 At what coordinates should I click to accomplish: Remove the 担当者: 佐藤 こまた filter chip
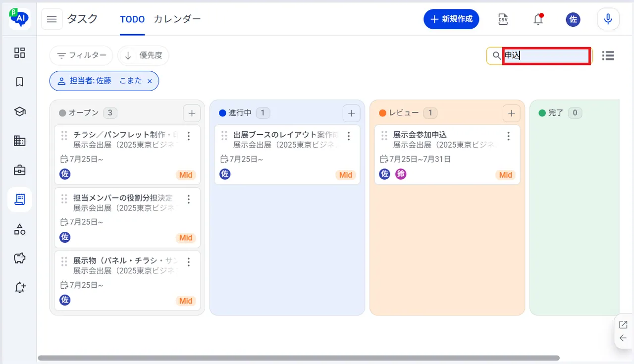(x=150, y=81)
